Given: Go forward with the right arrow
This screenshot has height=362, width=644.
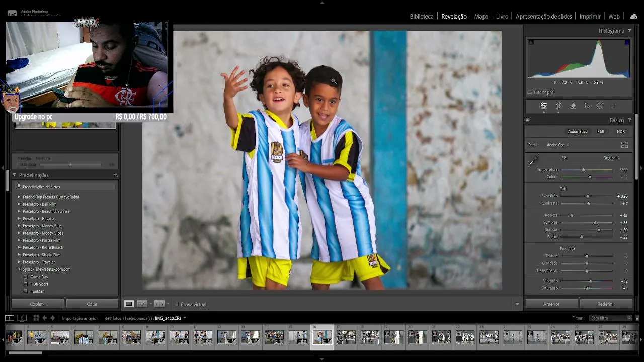Looking at the screenshot, I should 52,318.
